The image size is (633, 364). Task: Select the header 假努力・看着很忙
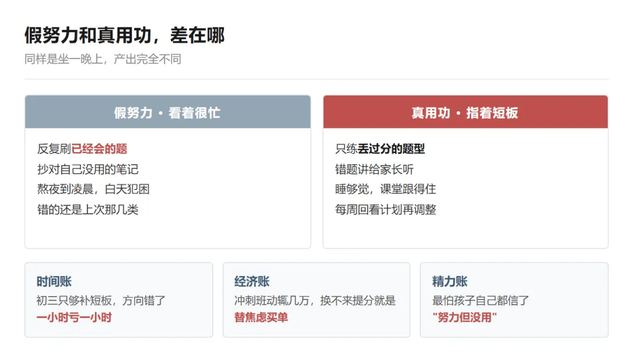(167, 113)
